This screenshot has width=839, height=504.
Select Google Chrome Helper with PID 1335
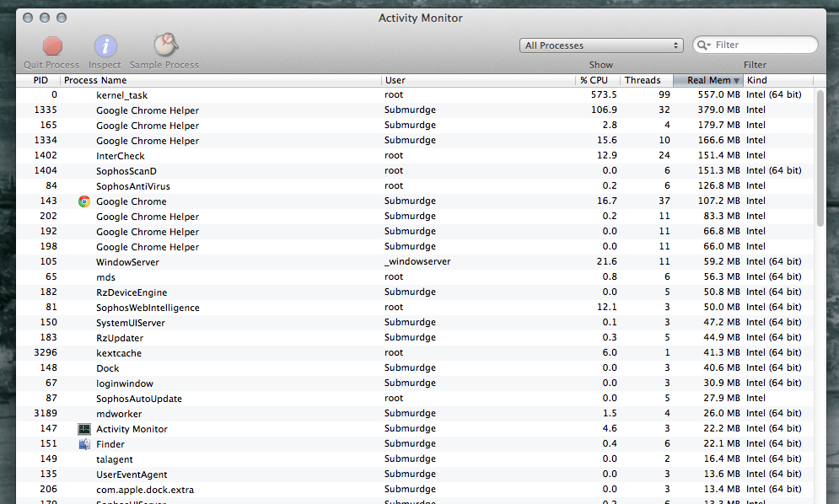(x=415, y=110)
